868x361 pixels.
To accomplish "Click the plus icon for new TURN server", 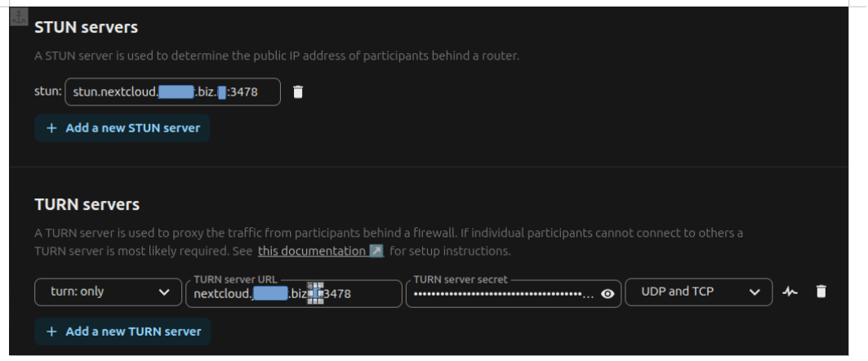I will tap(51, 332).
